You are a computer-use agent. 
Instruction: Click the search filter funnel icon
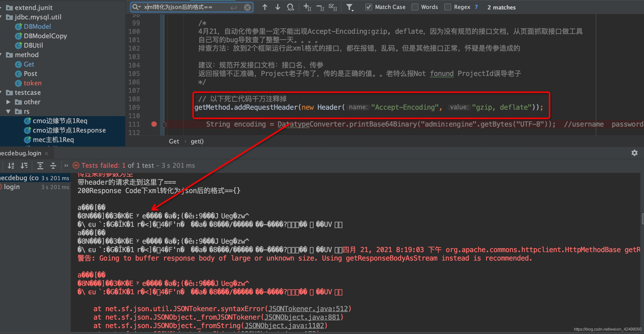pyautogui.click(x=350, y=7)
